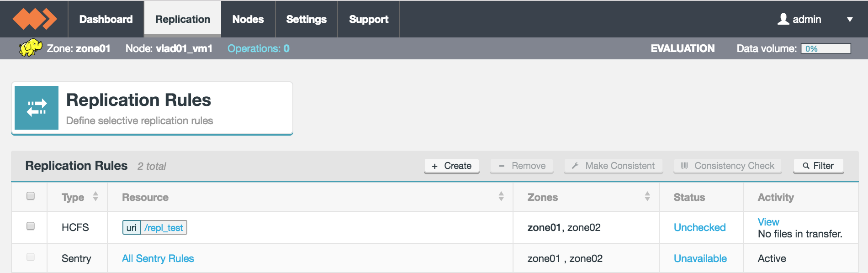
Task: Click the admin username label
Action: pos(807,19)
